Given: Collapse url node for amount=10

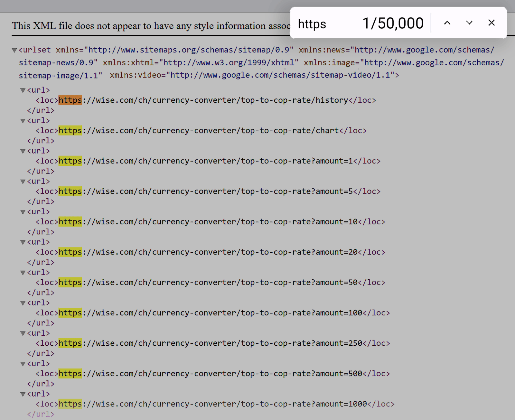Looking at the screenshot, I should 23,212.
